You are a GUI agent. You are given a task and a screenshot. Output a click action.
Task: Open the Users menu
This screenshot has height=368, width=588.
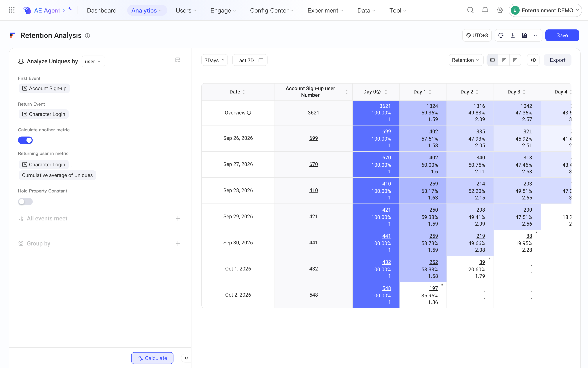pos(186,10)
